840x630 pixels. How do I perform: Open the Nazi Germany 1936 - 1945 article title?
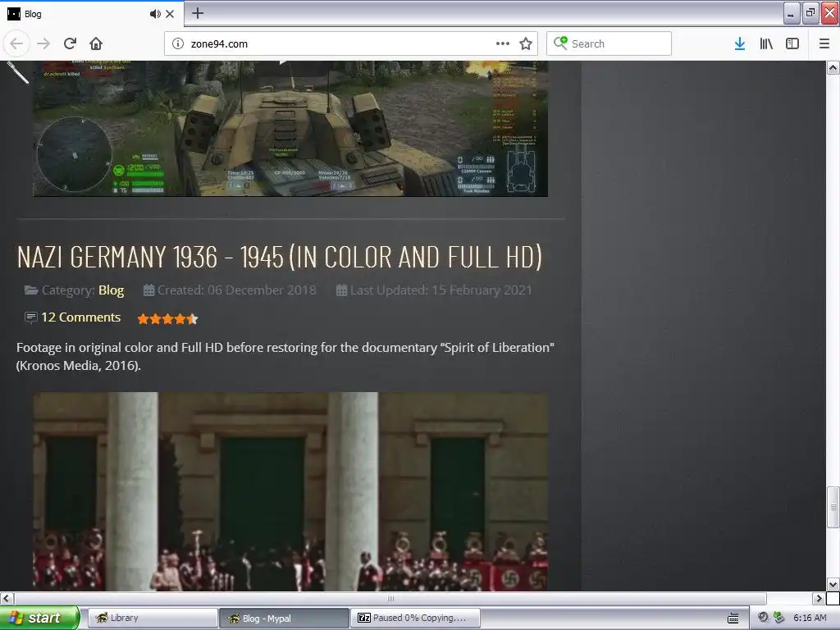(x=279, y=257)
